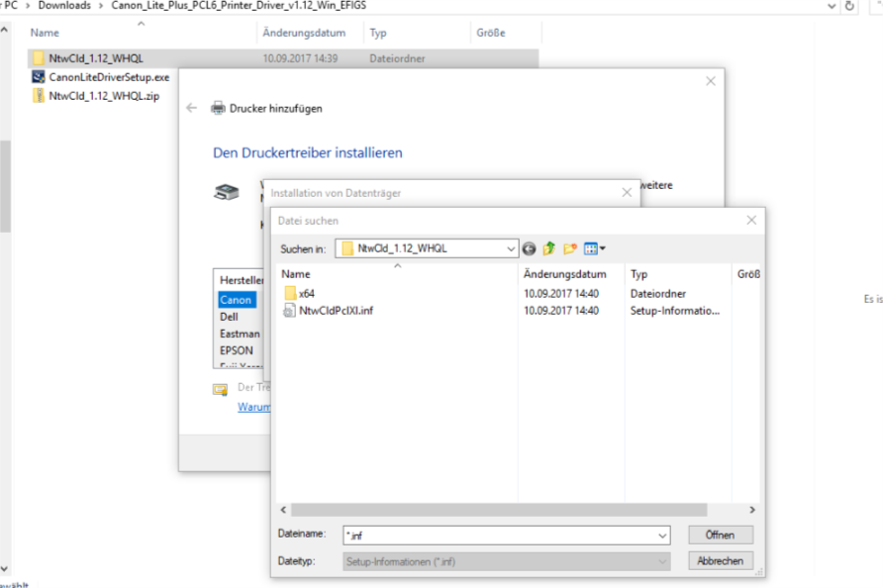Image resolution: width=883 pixels, height=588 pixels.
Task: Click the Öffnen button
Action: click(721, 535)
